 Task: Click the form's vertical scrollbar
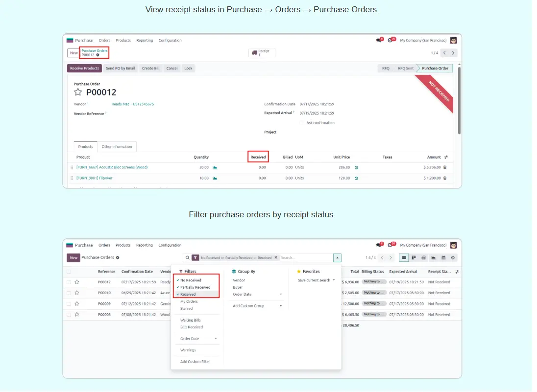click(x=459, y=100)
